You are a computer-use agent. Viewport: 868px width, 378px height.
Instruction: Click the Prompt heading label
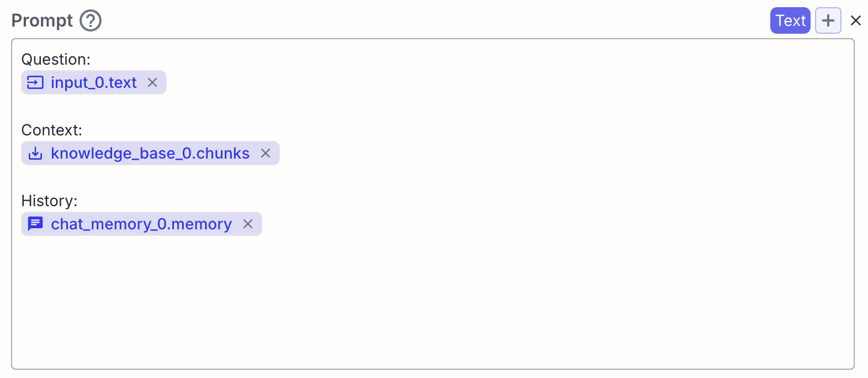pos(42,20)
